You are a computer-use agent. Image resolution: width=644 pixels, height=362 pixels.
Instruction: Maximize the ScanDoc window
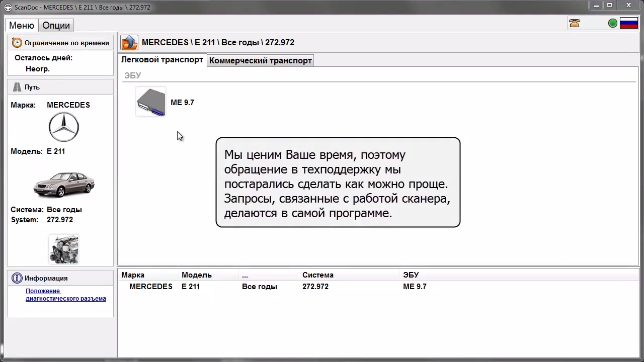(x=609, y=6)
